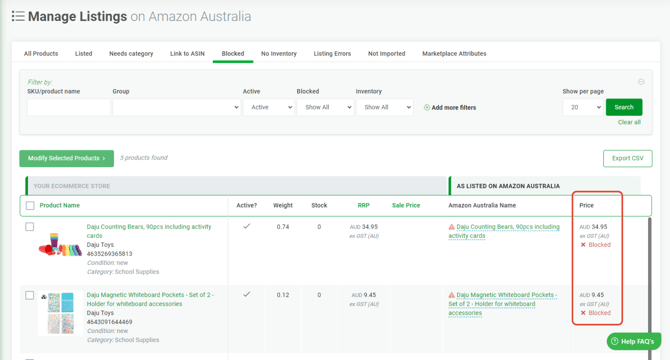
Task: Open the Inventory filter dropdown
Action: point(385,107)
